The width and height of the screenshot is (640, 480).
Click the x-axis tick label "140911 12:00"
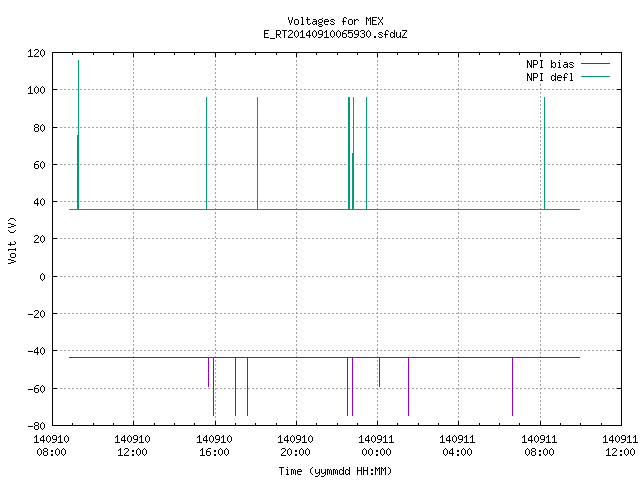(x=620, y=446)
